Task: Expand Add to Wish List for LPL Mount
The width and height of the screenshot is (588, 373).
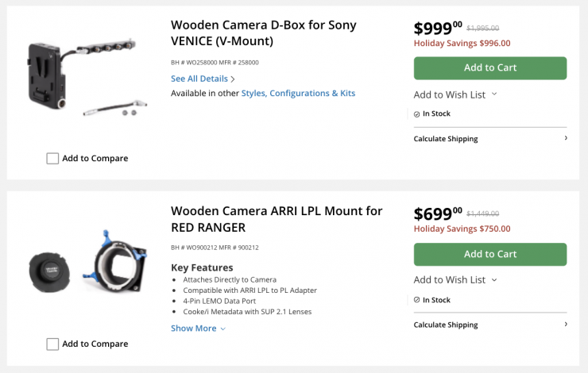Action: coord(455,280)
